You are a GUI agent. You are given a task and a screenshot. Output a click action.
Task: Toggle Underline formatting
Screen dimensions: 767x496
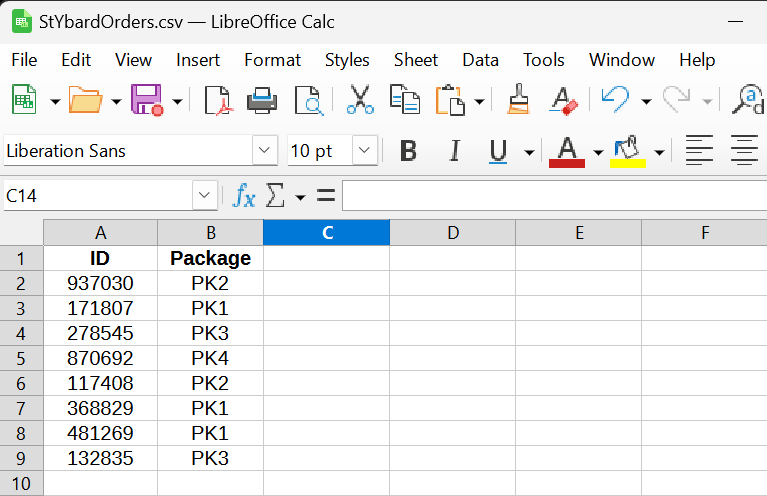coord(498,151)
